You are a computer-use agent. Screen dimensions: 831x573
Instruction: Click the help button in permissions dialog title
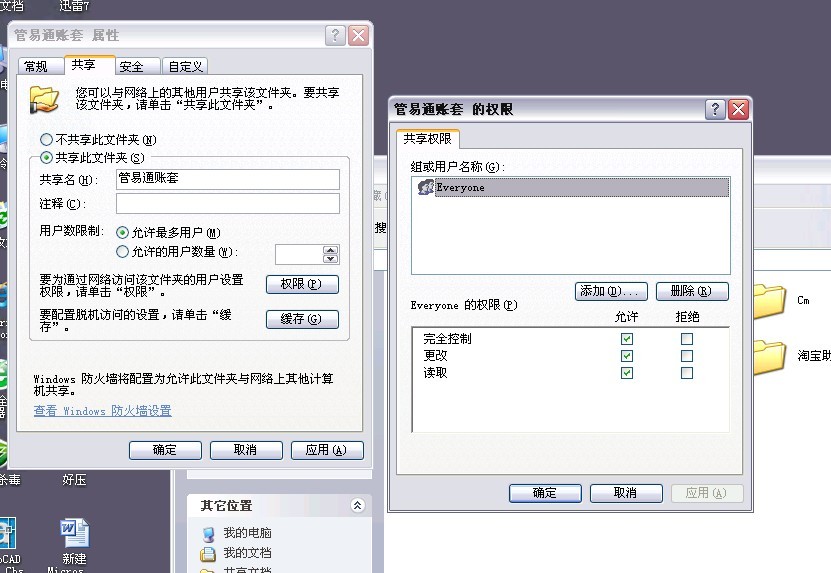715,110
